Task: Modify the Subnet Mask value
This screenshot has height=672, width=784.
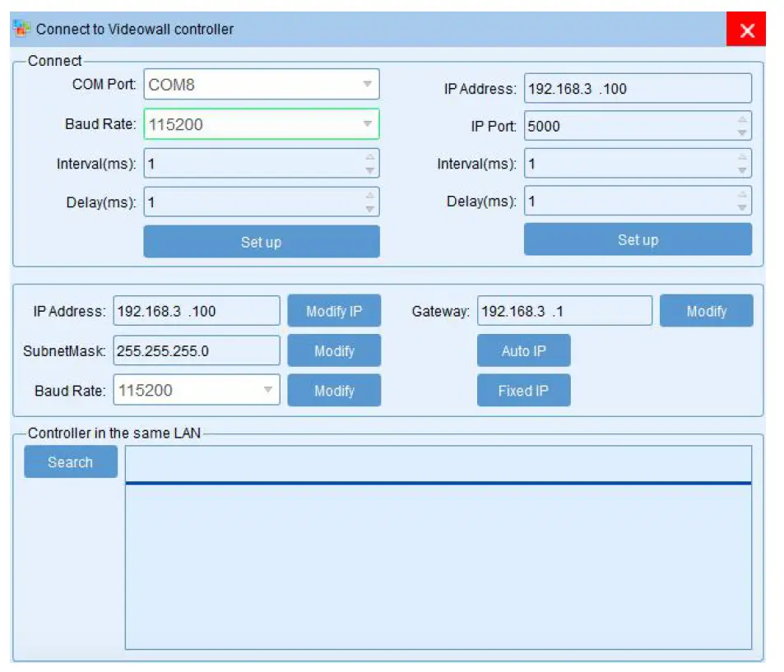Action: coord(334,350)
